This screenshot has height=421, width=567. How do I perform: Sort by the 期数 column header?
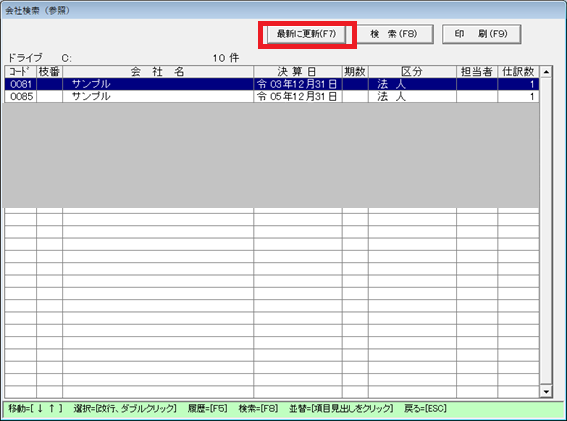pyautogui.click(x=355, y=72)
